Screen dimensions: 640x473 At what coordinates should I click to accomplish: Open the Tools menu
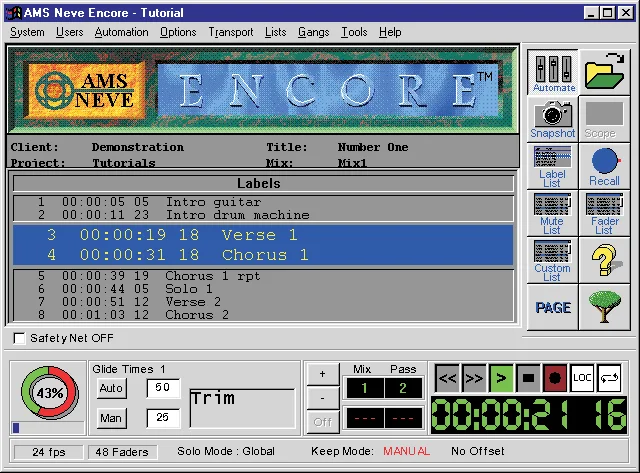click(x=354, y=32)
